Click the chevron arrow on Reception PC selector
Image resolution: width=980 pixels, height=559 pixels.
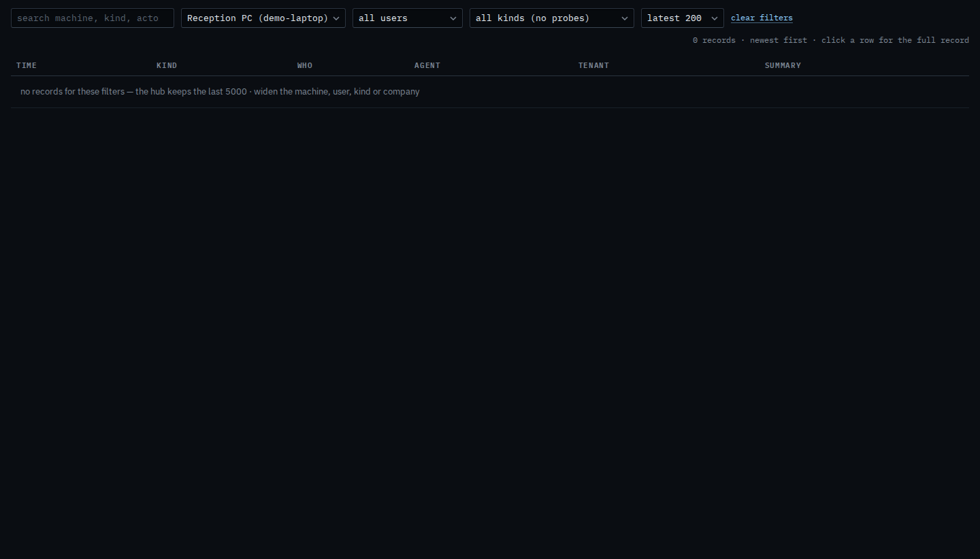pos(336,18)
